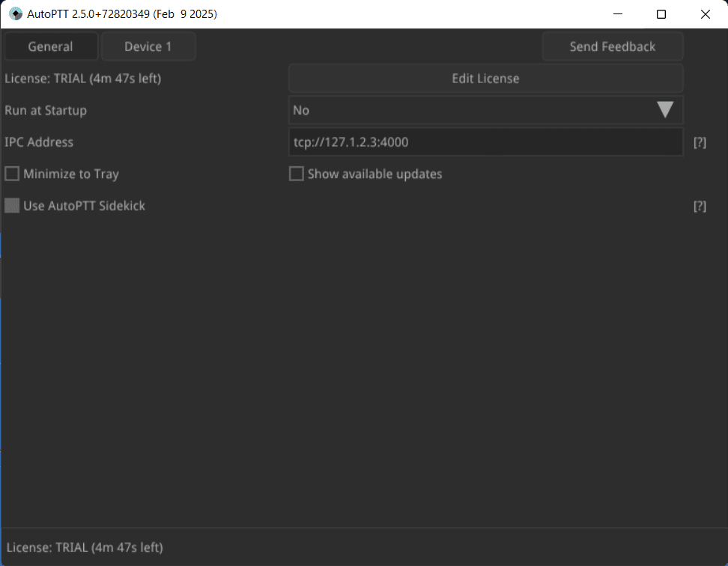The image size is (728, 566).
Task: Click the status bar license text
Action: tap(85, 547)
